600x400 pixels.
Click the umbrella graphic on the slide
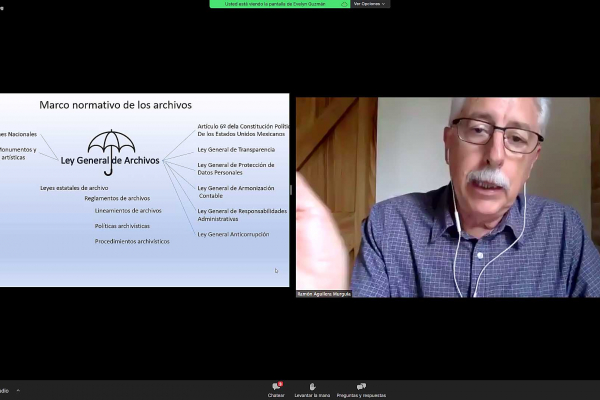click(x=111, y=152)
